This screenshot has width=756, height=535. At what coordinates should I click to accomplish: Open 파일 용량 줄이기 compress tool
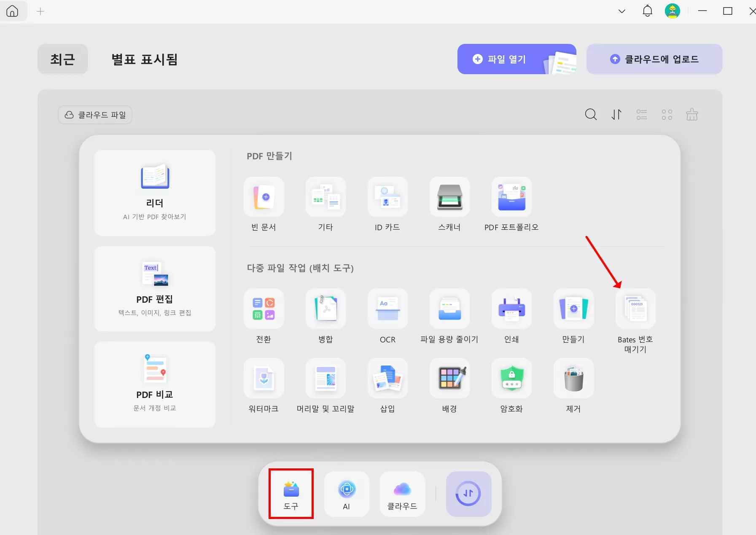point(449,309)
